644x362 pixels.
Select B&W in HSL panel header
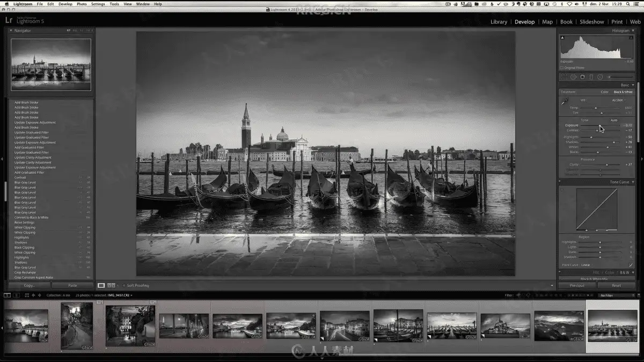click(x=625, y=272)
